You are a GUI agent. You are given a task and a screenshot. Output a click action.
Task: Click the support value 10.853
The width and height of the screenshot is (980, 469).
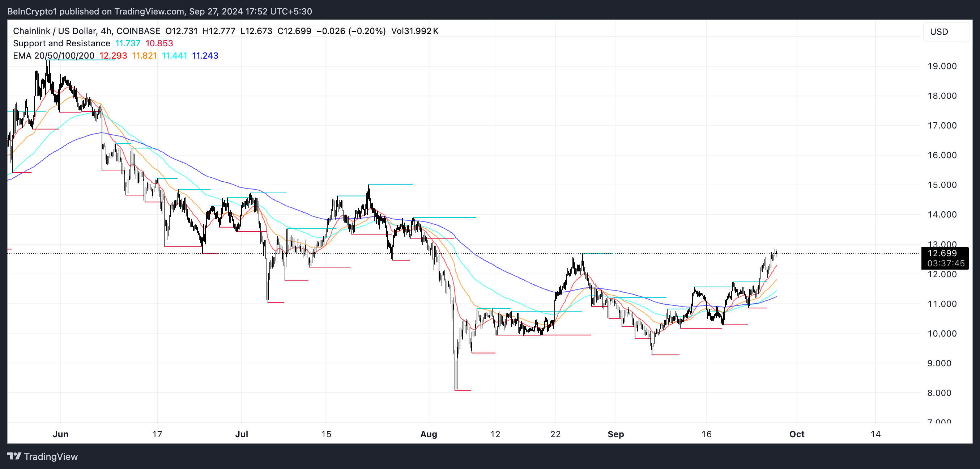(x=159, y=43)
